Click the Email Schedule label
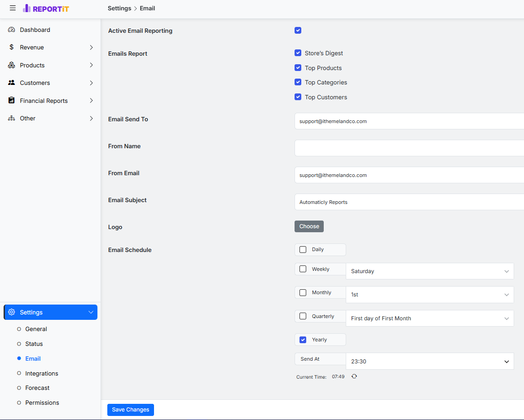Screen dimensions: 524x420 130,250
